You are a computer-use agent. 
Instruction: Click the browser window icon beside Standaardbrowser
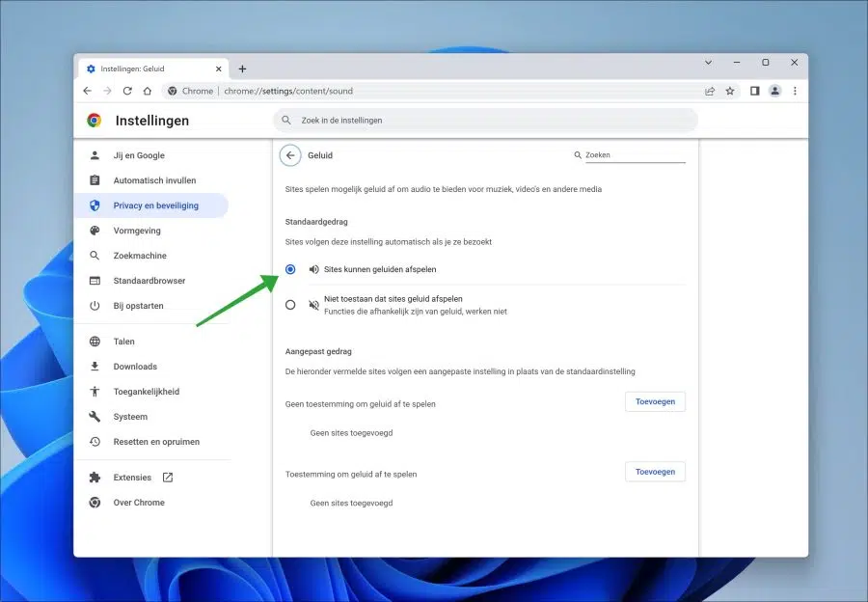95,281
